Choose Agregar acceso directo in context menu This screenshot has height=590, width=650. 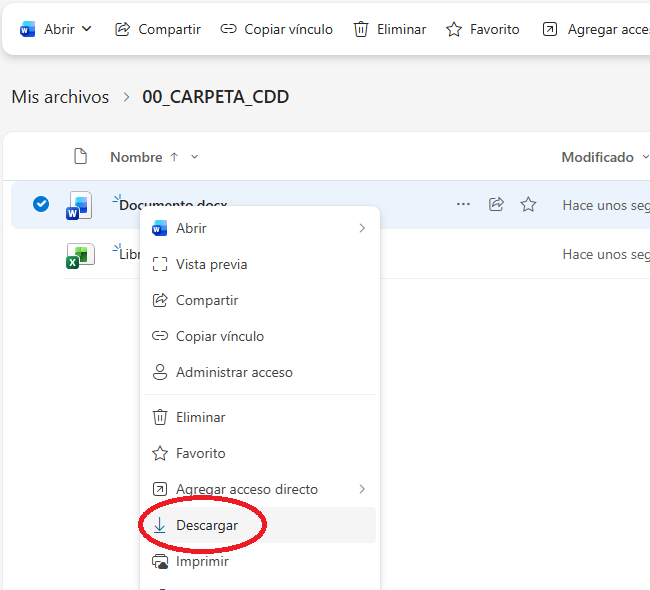[260, 489]
